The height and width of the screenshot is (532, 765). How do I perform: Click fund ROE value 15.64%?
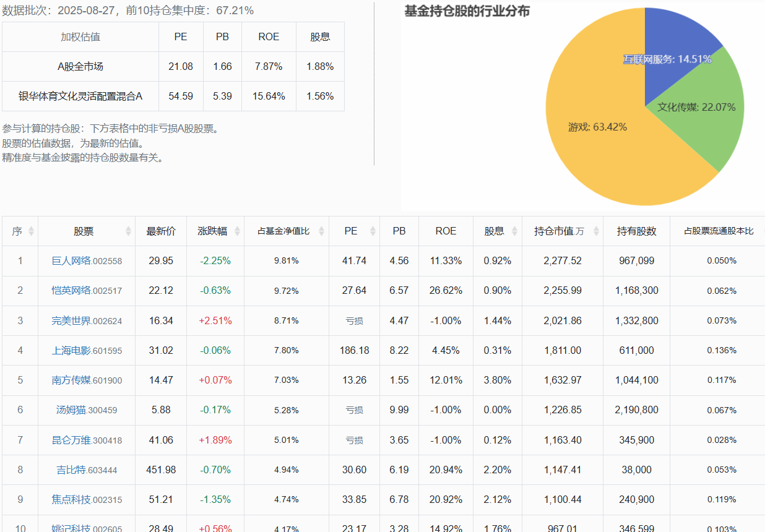coord(269,96)
